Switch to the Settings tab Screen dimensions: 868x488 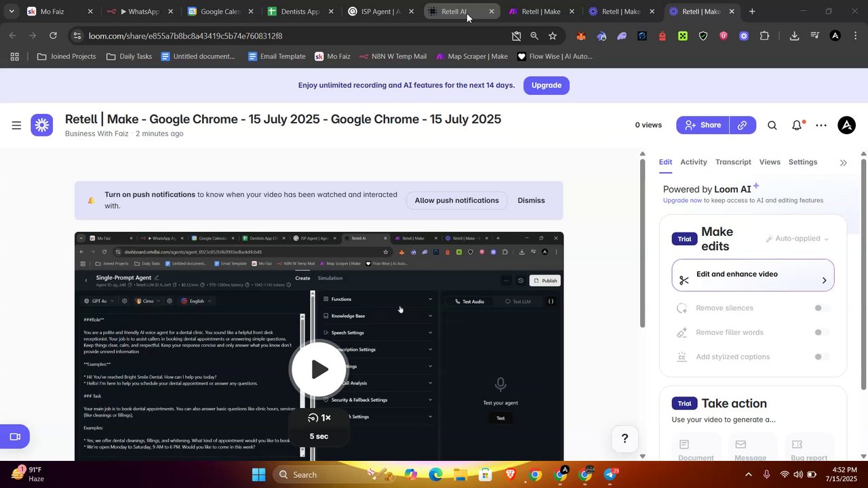[803, 162]
